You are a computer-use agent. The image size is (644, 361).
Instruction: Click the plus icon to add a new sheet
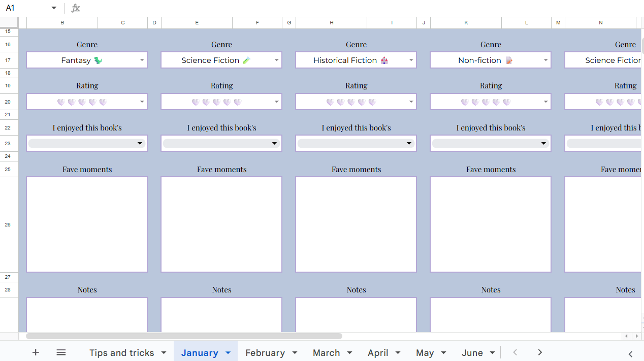coord(36,352)
